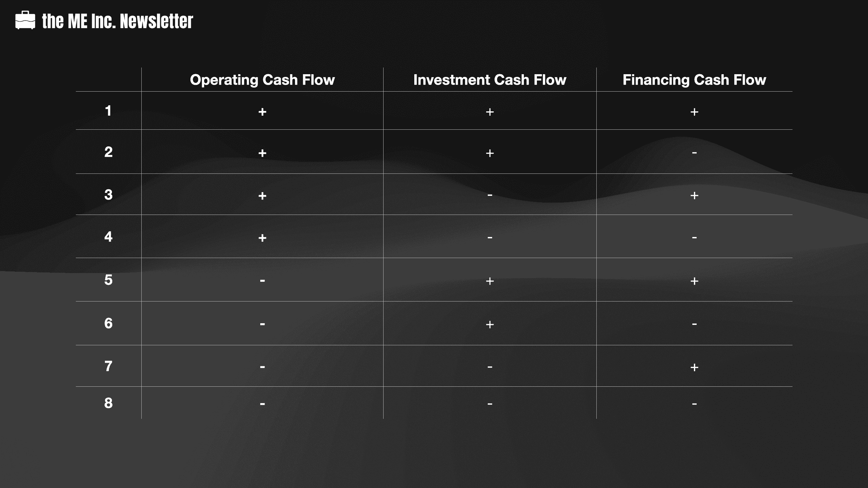Click the plus in row 2 Investment column

pos(489,153)
